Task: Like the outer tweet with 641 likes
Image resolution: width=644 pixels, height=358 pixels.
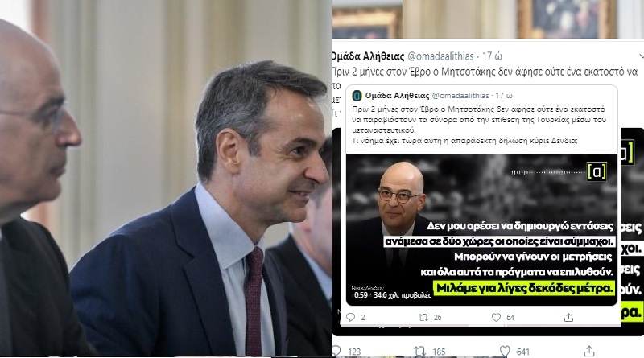Action: (x=505, y=351)
